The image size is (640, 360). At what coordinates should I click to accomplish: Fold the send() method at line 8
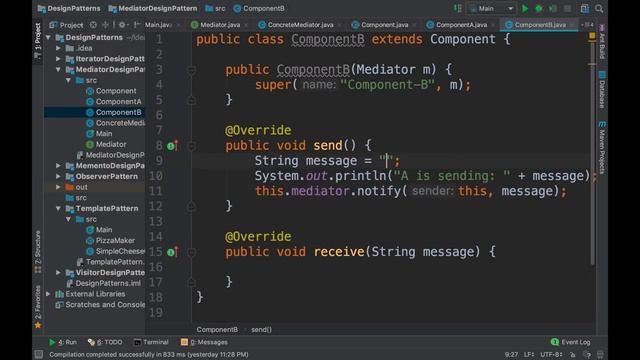191,146
